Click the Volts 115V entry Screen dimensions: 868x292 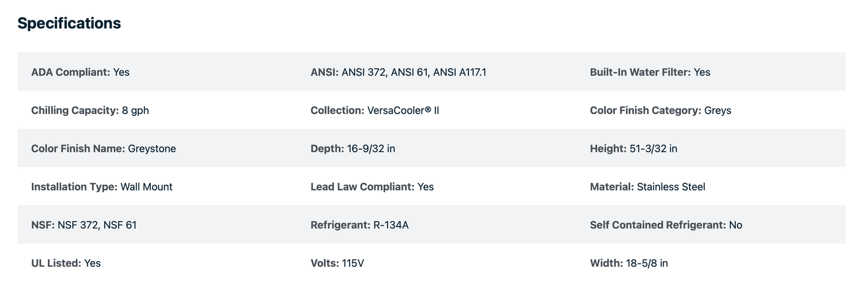point(337,263)
